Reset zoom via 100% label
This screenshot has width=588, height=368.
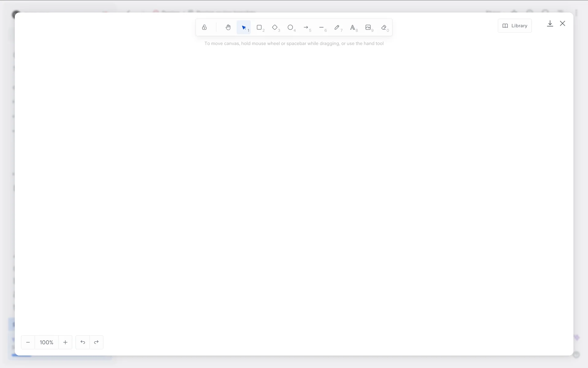click(x=47, y=342)
